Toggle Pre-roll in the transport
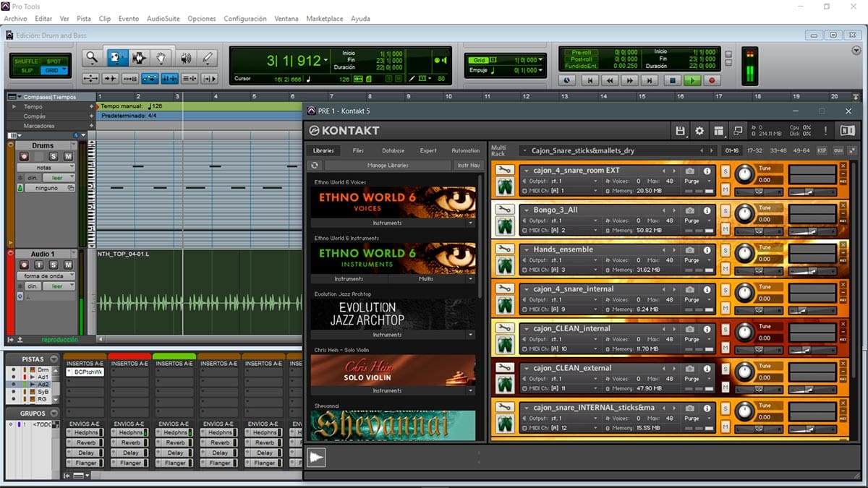Screen dimensions: 868x488 click(582, 52)
